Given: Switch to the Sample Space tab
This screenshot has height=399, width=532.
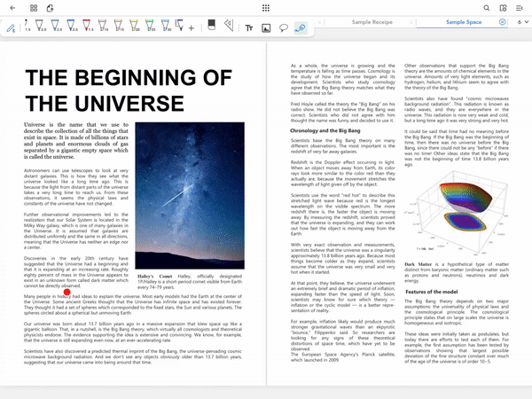Looking at the screenshot, I should (x=464, y=22).
